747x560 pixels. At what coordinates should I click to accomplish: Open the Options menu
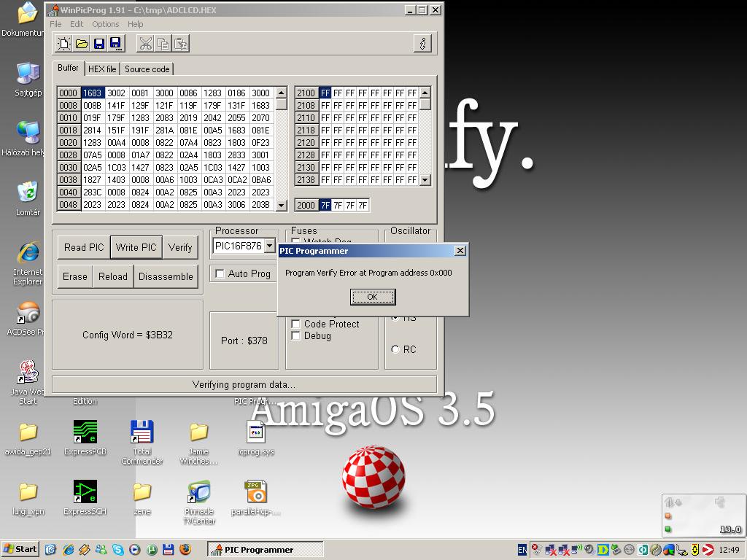point(105,24)
